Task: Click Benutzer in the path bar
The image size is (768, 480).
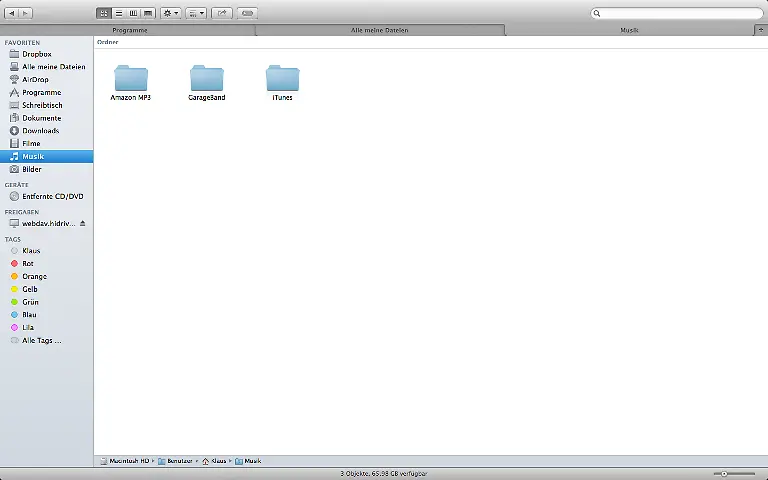Action: pyautogui.click(x=175, y=461)
